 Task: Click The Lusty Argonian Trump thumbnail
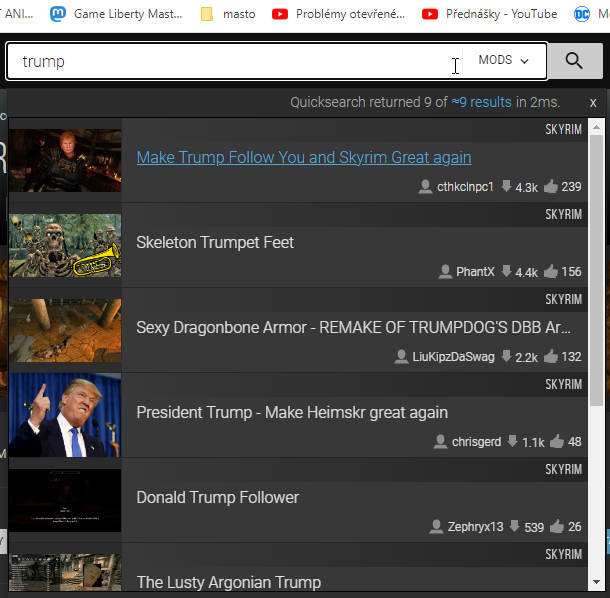click(65, 572)
